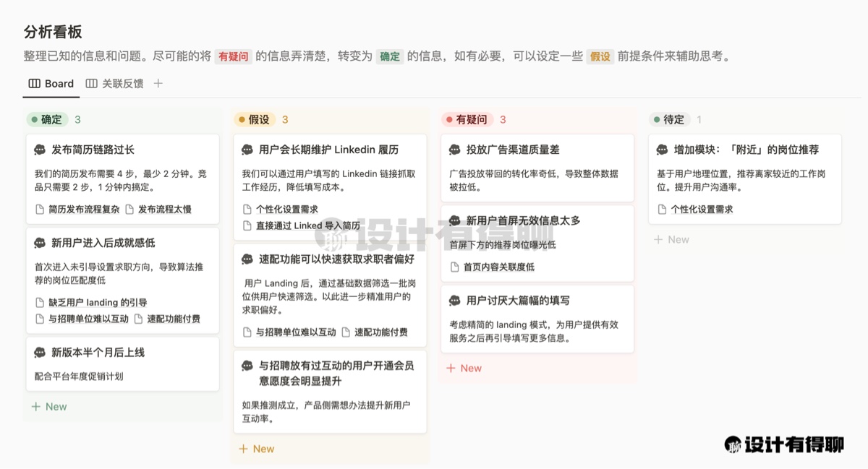Click the page icon beside 首页内容关联度低

pos(455,267)
